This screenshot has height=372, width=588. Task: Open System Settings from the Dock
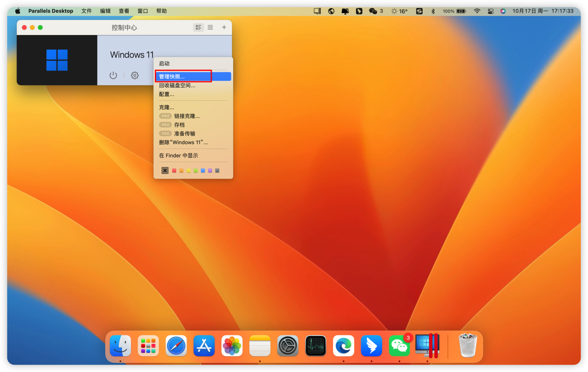pyautogui.click(x=288, y=346)
